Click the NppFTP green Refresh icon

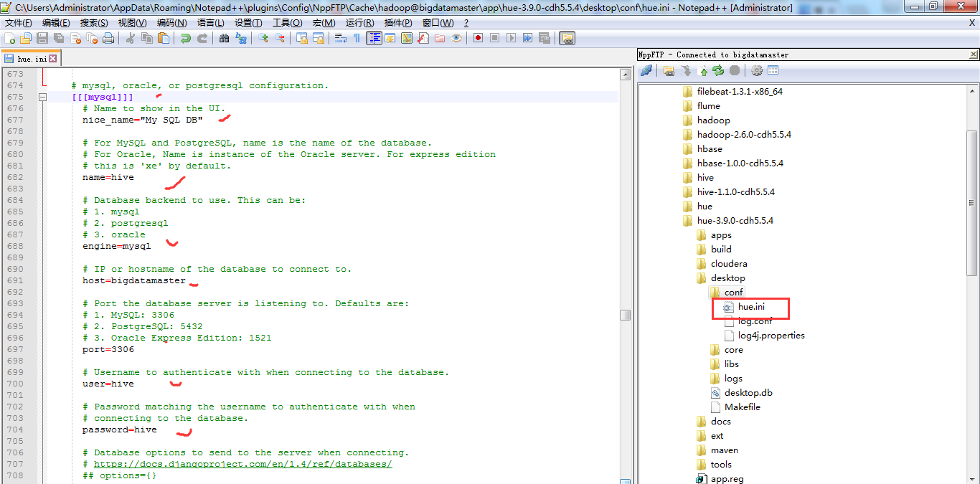(718, 70)
